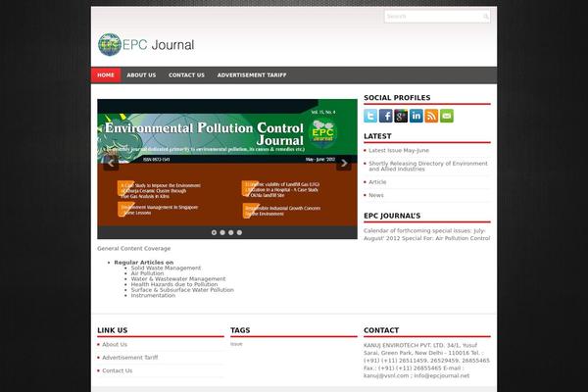Open the RSS feed icon

(x=431, y=116)
